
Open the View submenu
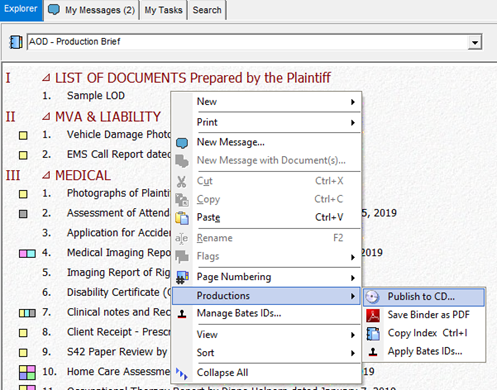pyautogui.click(x=353, y=335)
